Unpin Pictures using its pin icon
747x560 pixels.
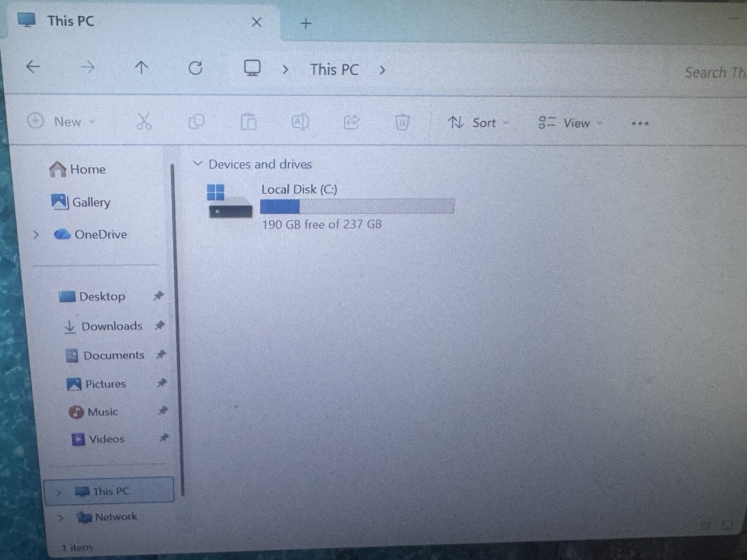click(x=162, y=383)
